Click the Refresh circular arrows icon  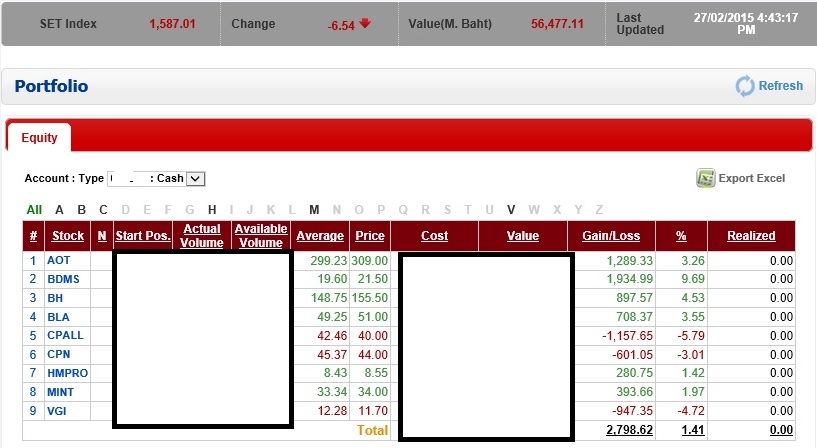(x=745, y=86)
